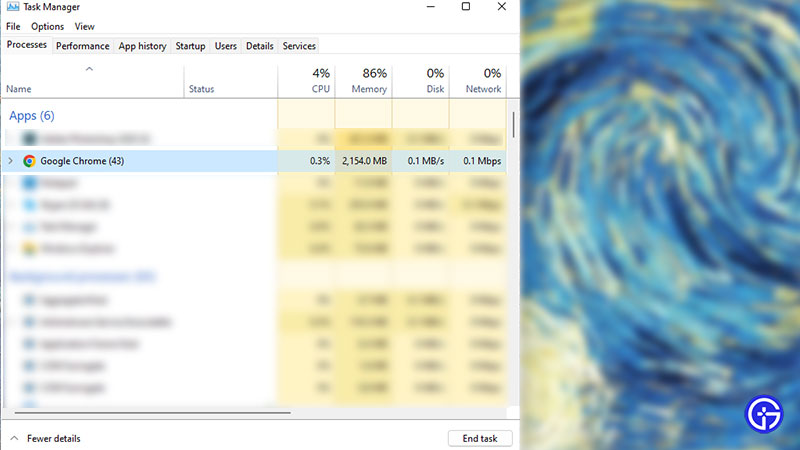Open the Options menu

(47, 27)
